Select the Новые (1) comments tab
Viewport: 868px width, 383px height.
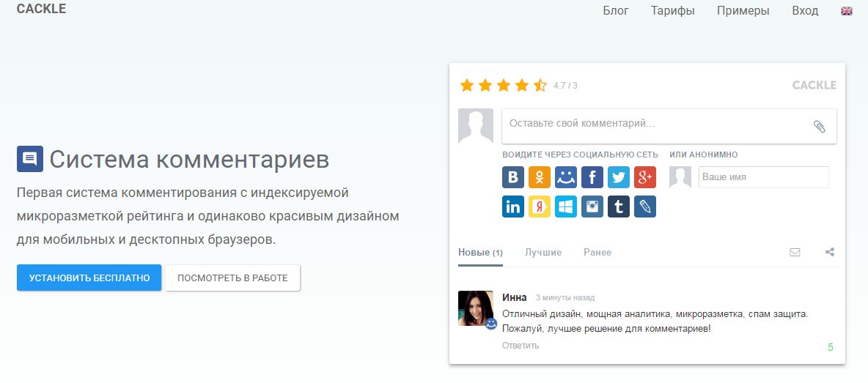[480, 253]
